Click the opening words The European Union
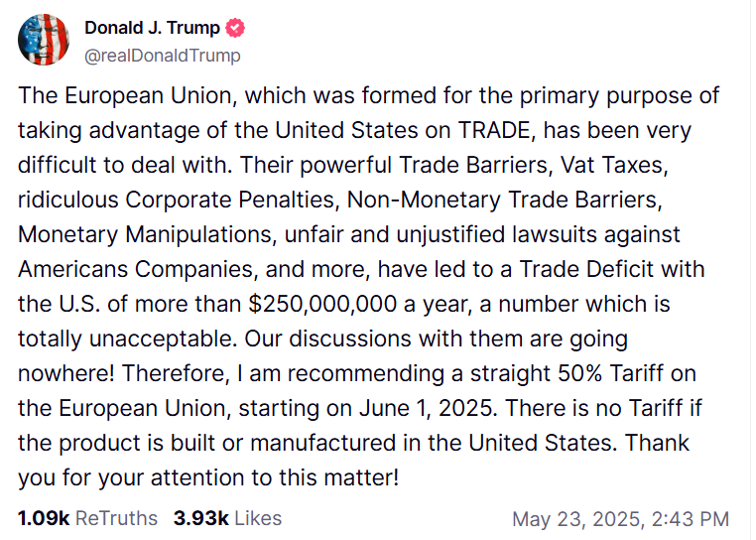This screenshot has width=756, height=540. [127, 95]
